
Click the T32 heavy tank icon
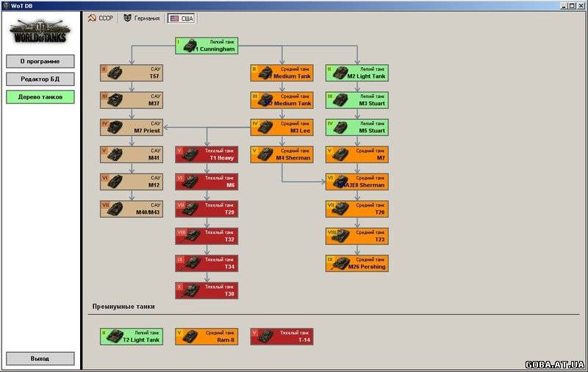(191, 236)
